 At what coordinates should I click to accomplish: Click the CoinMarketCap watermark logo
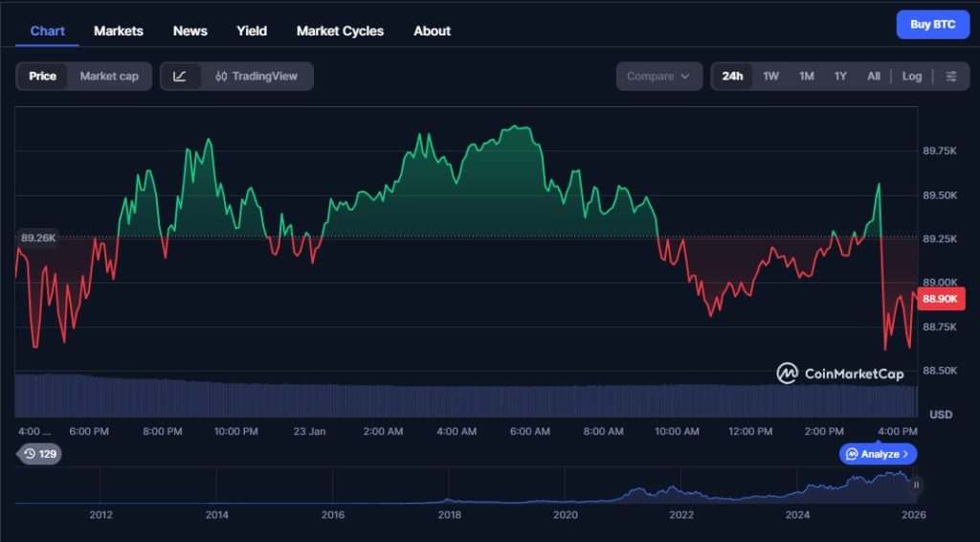[840, 373]
